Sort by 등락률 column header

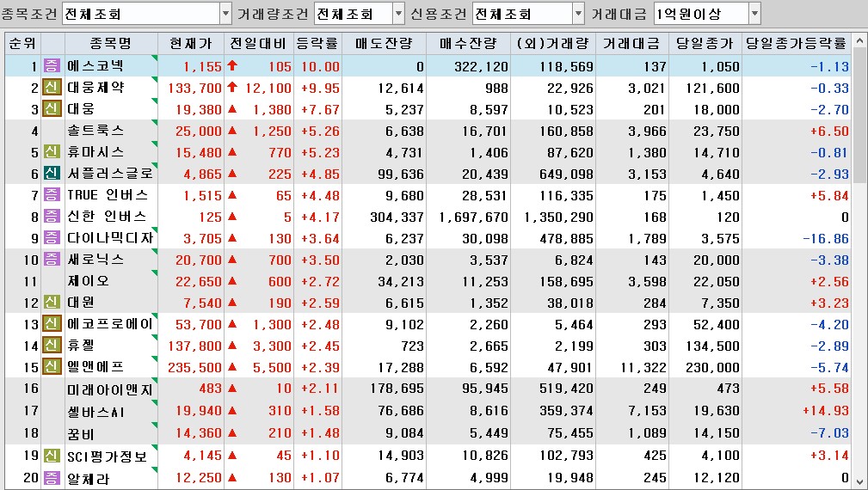pyautogui.click(x=317, y=43)
